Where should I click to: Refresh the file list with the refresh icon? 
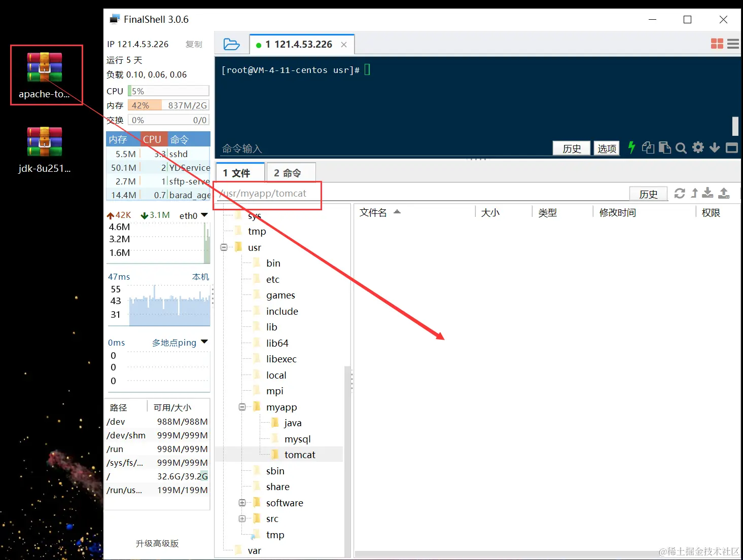(680, 194)
